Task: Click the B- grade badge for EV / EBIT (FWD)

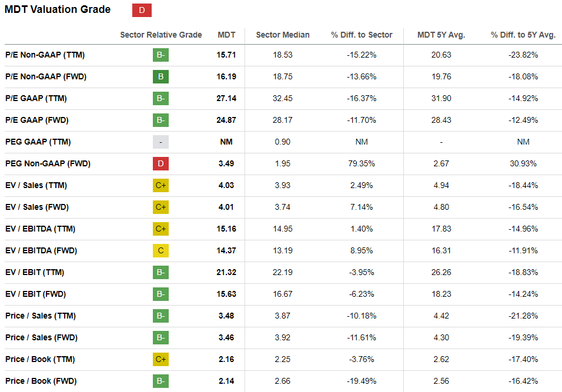Action: 160,294
